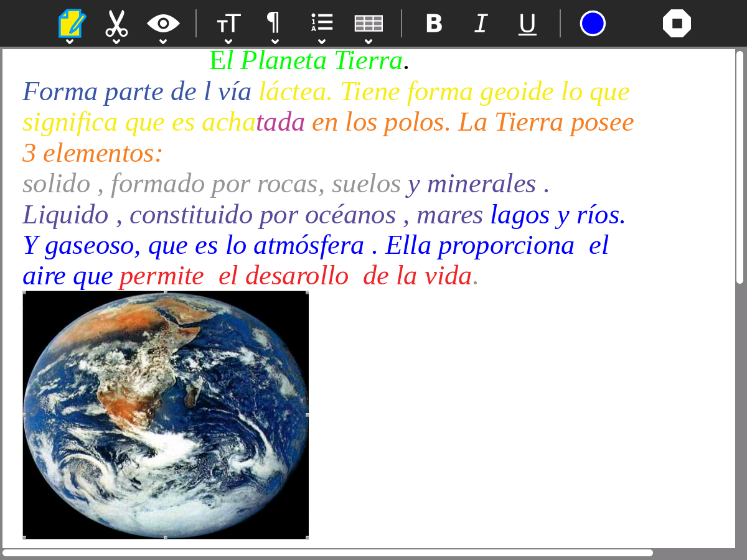The height and width of the screenshot is (560, 747).
Task: Pick text color with blue swatch
Action: (x=593, y=24)
